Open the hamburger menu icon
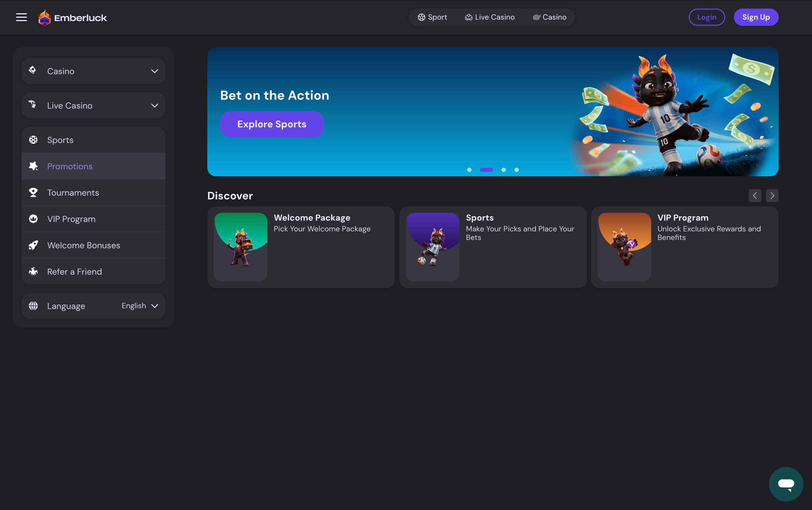Image resolution: width=812 pixels, height=510 pixels. coord(21,17)
